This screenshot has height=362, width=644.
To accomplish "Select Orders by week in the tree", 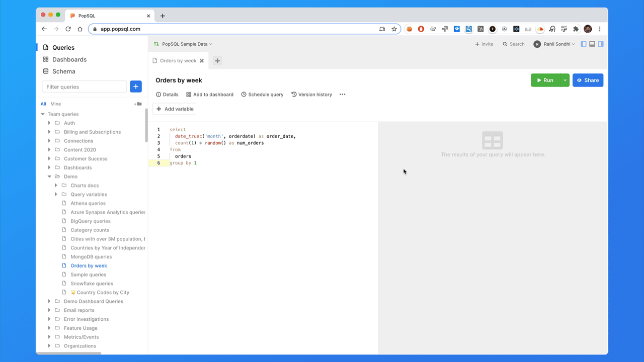I will tap(89, 266).
